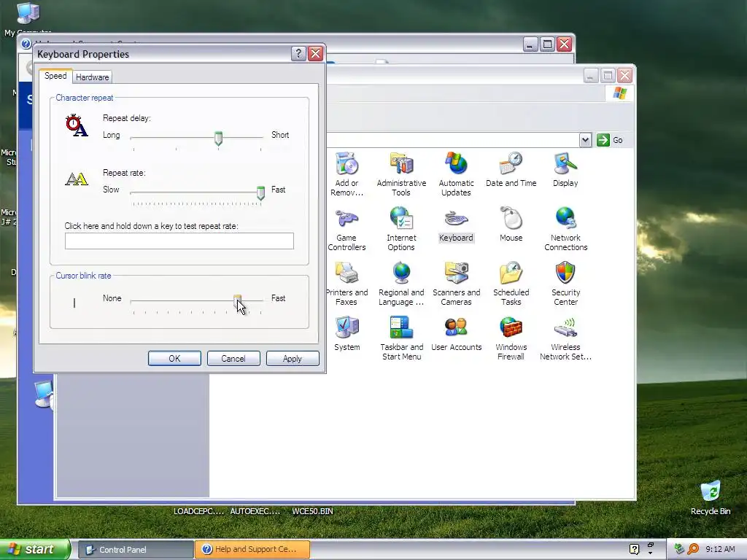747x560 pixels.
Task: Click the LOADCEPC desktop file label
Action: pyautogui.click(x=198, y=511)
